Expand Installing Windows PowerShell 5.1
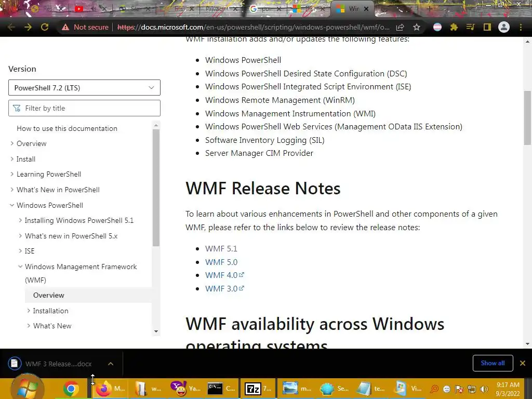This screenshot has height=399, width=532. [20, 220]
